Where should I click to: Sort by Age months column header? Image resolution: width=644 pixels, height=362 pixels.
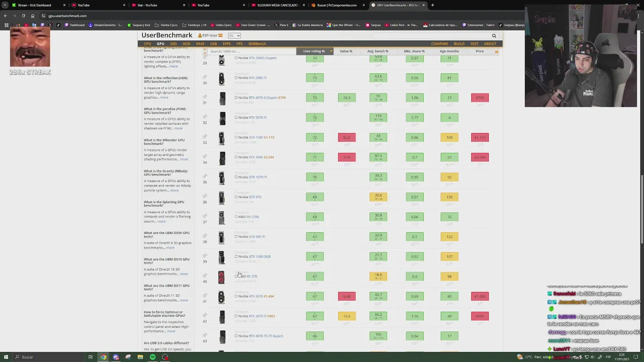coord(449,51)
